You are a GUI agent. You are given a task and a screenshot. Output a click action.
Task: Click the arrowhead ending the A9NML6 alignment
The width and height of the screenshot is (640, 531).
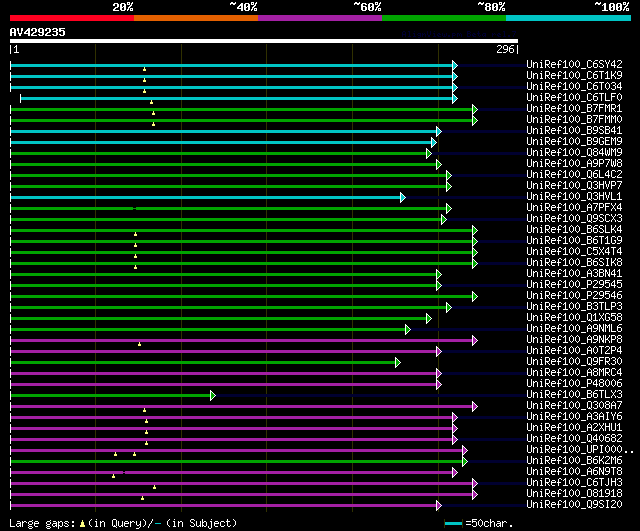[x=407, y=329]
